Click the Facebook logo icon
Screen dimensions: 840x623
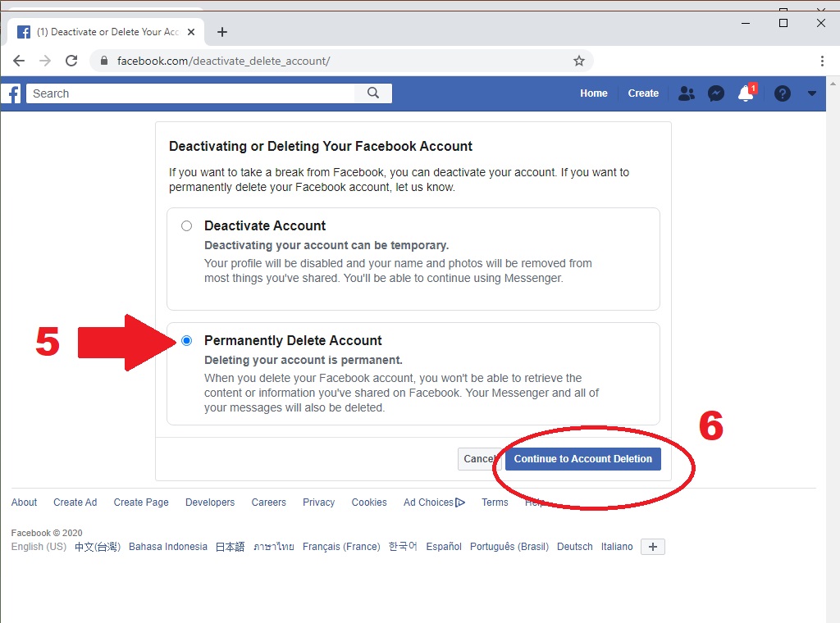point(12,93)
